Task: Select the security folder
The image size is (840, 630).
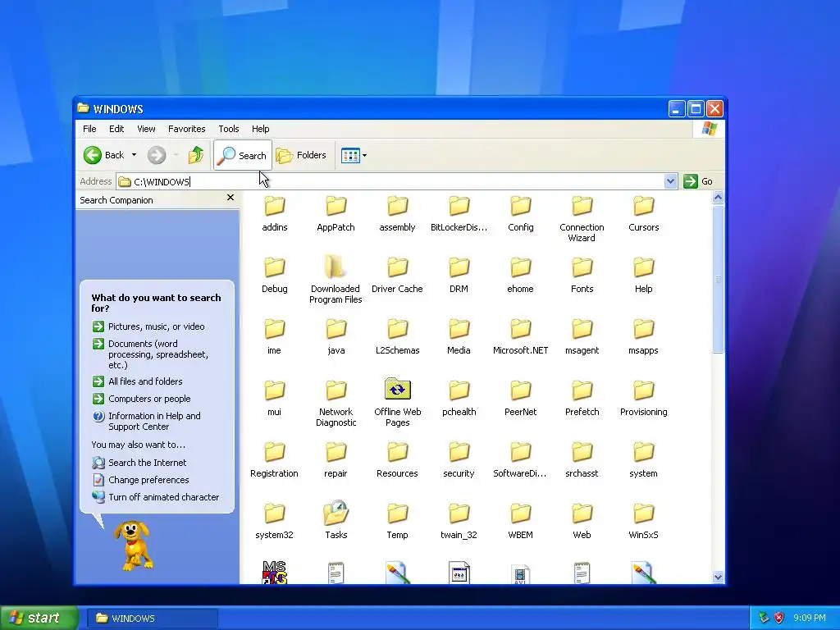Action: coord(459,459)
